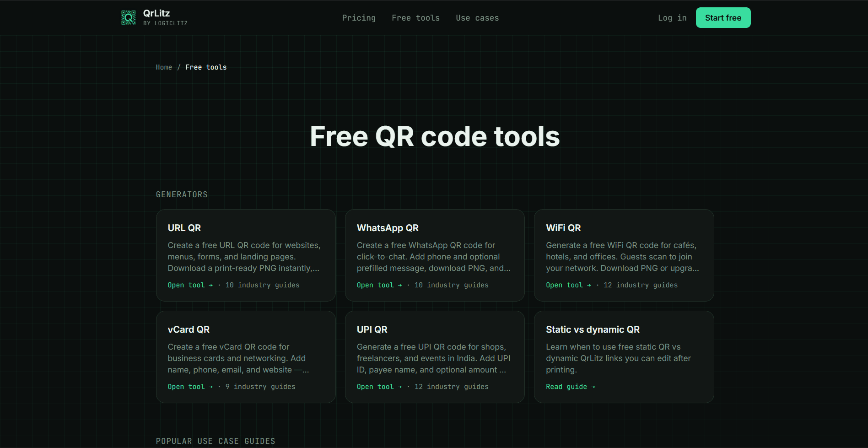Click the WhatsApp QR card description text

coord(433,257)
